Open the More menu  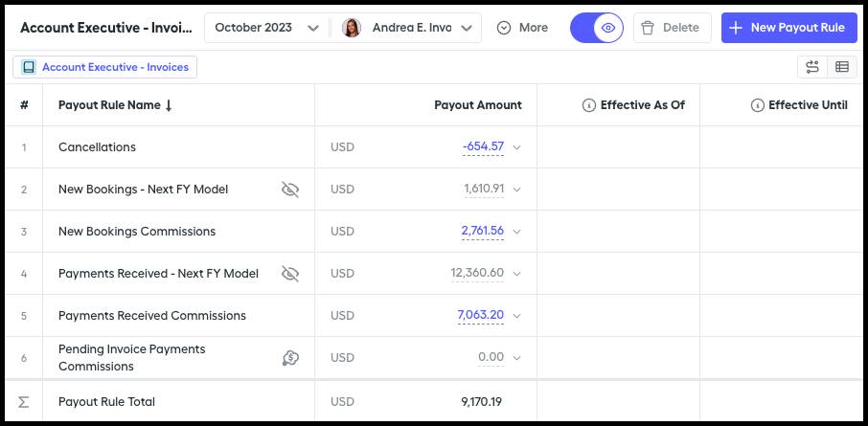[522, 28]
